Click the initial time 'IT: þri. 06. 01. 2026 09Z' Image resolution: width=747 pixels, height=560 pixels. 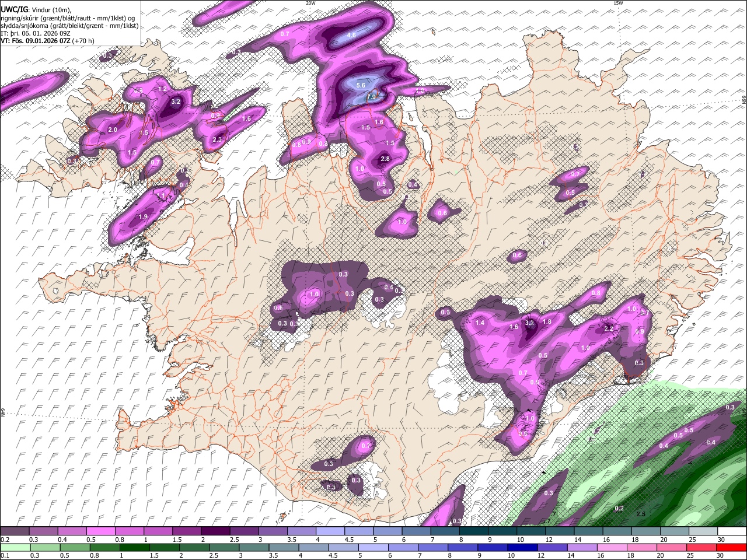click(35, 33)
